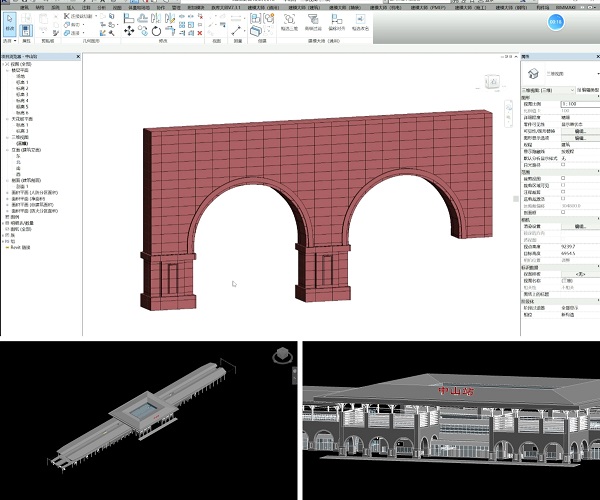Switch to the 管理 ribbon tab

point(176,7)
